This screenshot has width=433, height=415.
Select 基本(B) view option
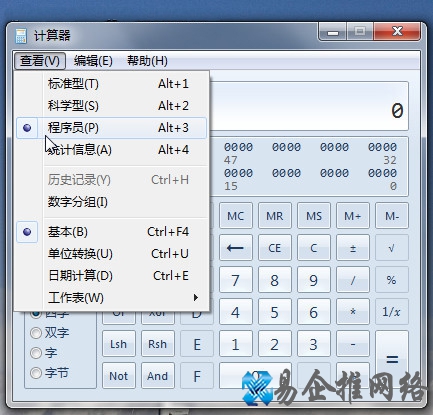click(111, 232)
